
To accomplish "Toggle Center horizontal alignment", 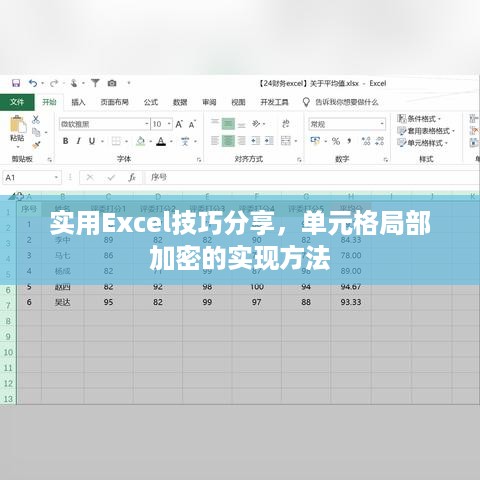I will tap(228, 141).
